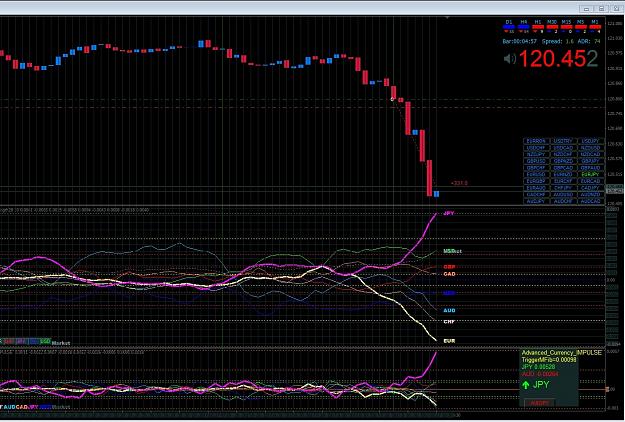
Task: Open the EURGBP pair button
Action: [x=537, y=181]
